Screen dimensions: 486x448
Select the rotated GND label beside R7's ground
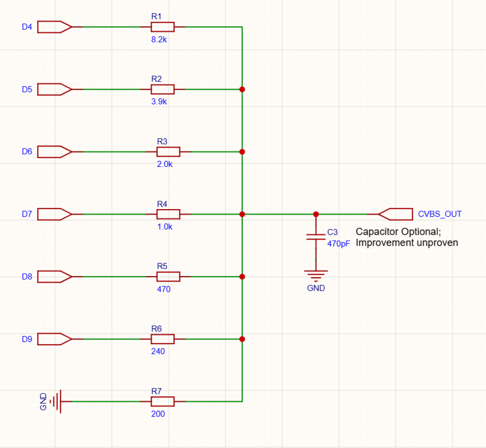point(43,402)
